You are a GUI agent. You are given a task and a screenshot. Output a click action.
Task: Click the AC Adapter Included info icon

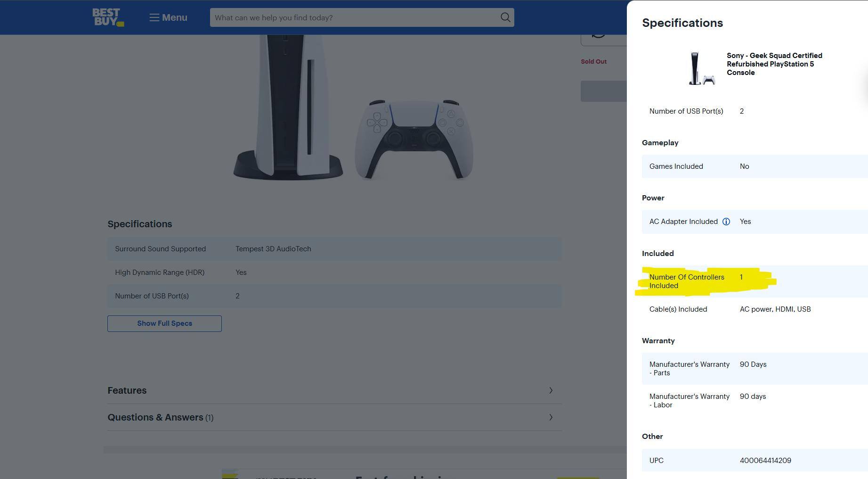[x=726, y=222]
